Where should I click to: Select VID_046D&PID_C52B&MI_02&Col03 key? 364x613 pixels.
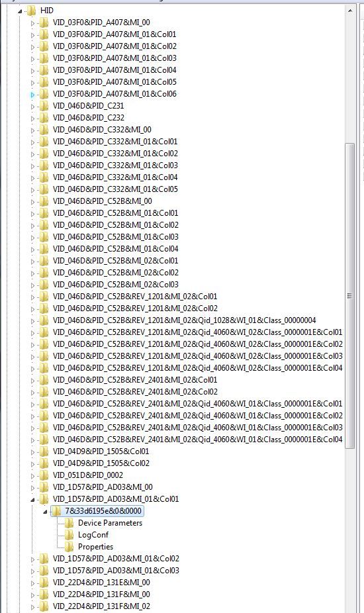(115, 284)
